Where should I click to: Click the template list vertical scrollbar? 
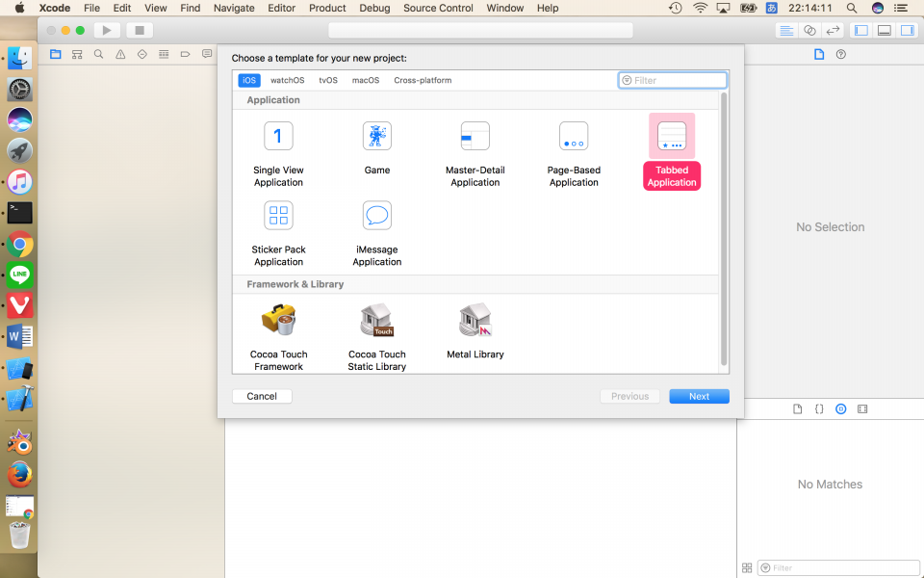724,230
